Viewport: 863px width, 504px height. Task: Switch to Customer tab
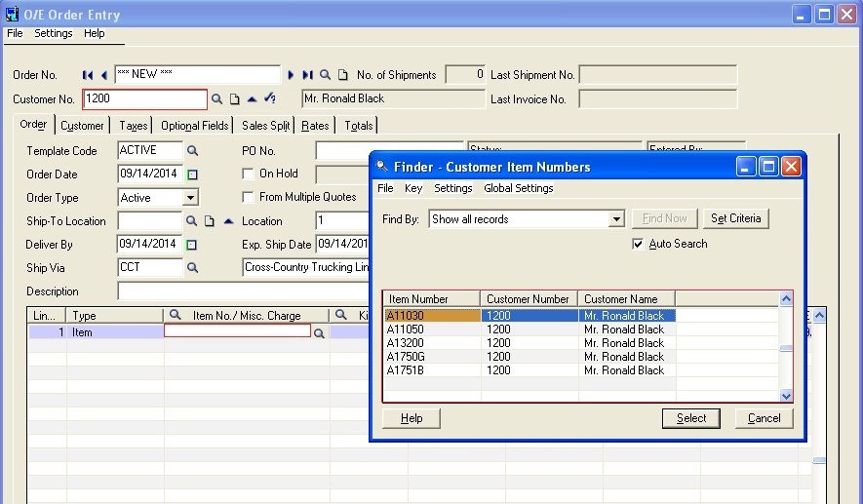tap(82, 126)
